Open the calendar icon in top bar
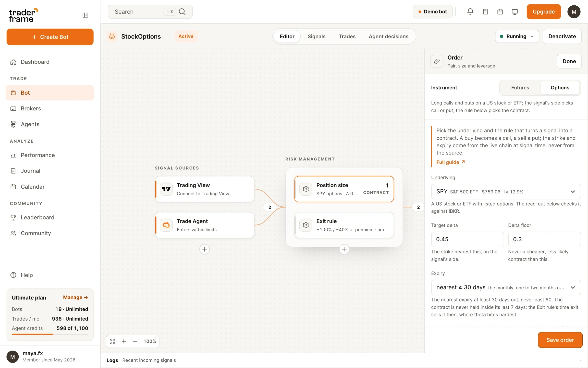 [500, 12]
